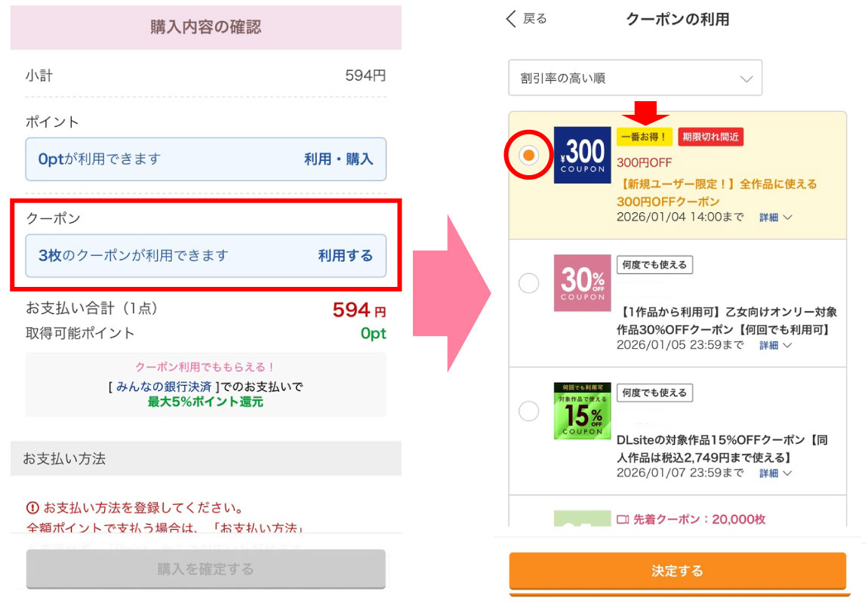Click the 300 yen coupon image
Screen dimensions: 868x604
582,155
